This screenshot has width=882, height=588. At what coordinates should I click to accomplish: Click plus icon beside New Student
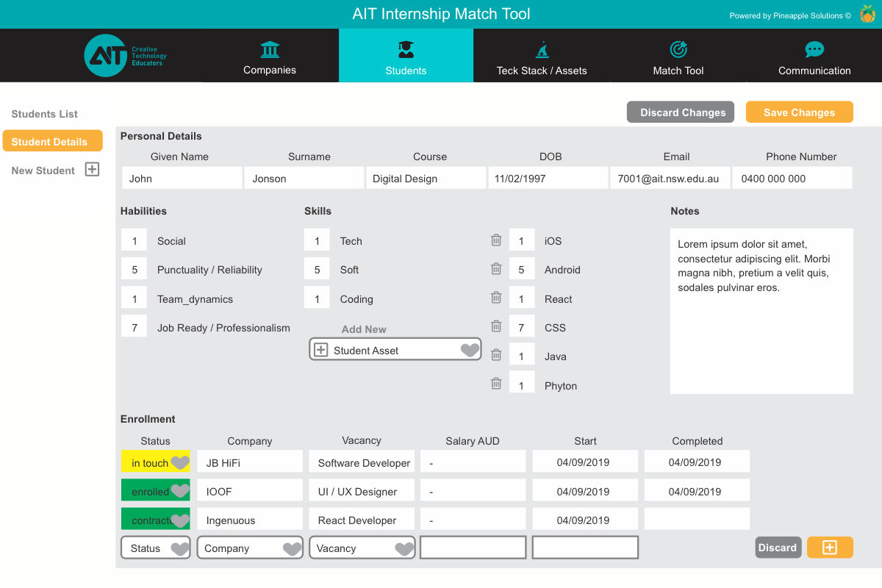pyautogui.click(x=92, y=170)
